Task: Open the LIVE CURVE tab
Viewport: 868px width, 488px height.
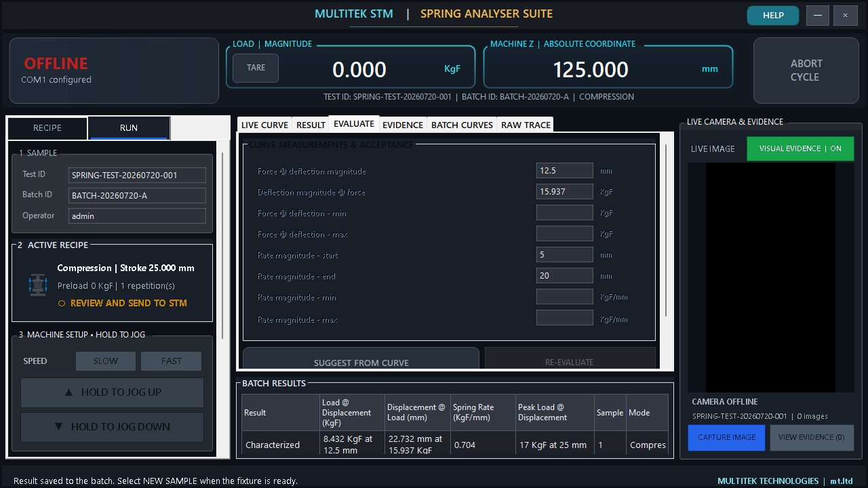Action: pyautogui.click(x=264, y=125)
